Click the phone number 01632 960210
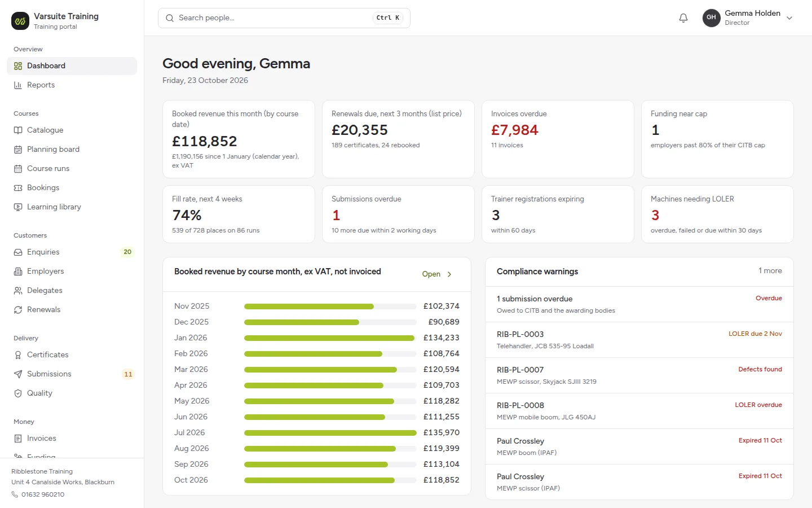 (x=43, y=494)
